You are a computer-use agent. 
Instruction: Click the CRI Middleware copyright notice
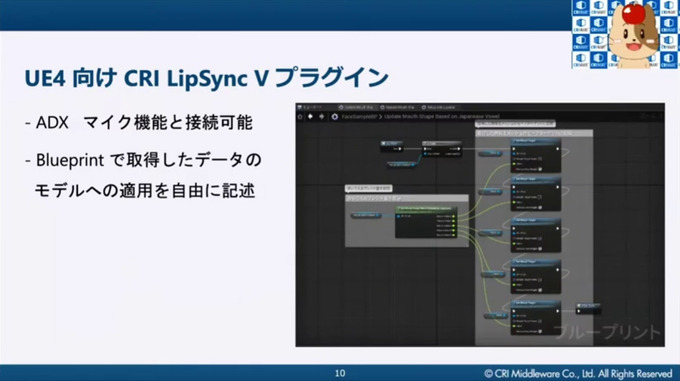(x=578, y=374)
